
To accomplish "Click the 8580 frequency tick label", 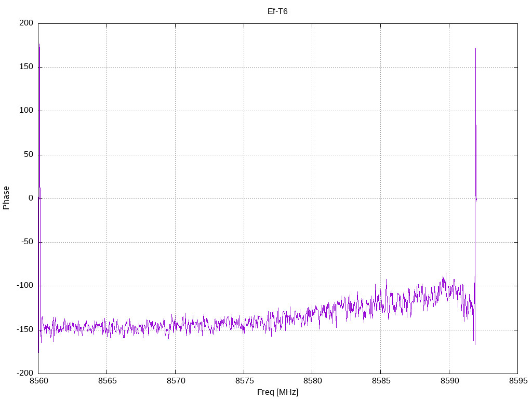I will pyautogui.click(x=312, y=381).
